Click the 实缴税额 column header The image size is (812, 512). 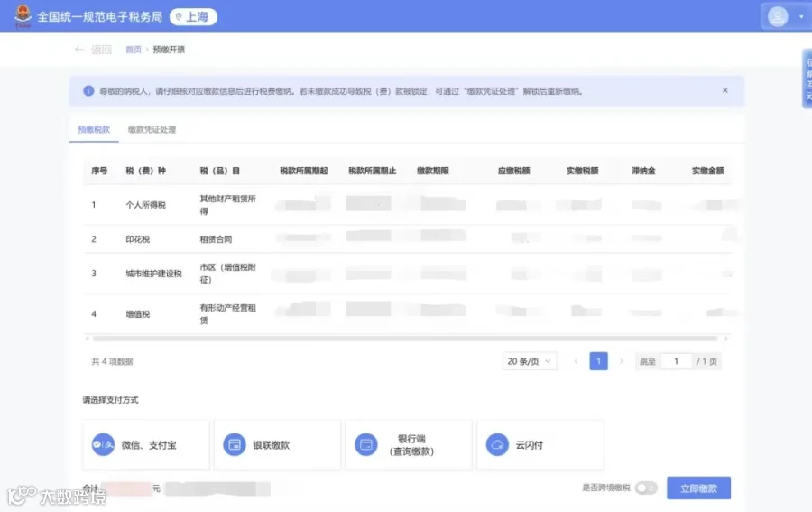pos(582,171)
